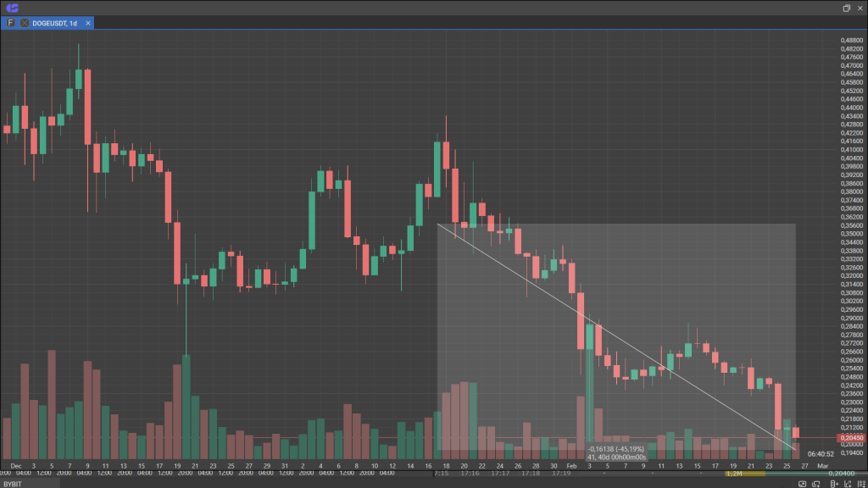Click the third bottom-right toolbar icon

832,483
